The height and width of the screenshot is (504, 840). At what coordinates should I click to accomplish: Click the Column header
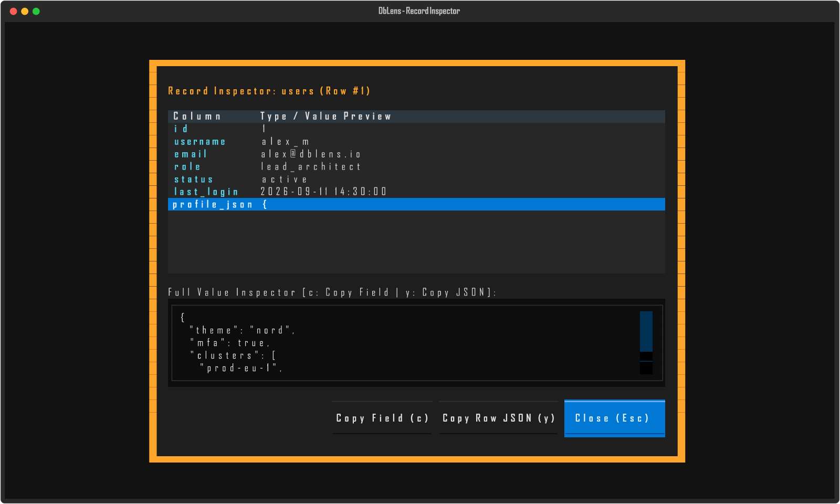pyautogui.click(x=197, y=116)
